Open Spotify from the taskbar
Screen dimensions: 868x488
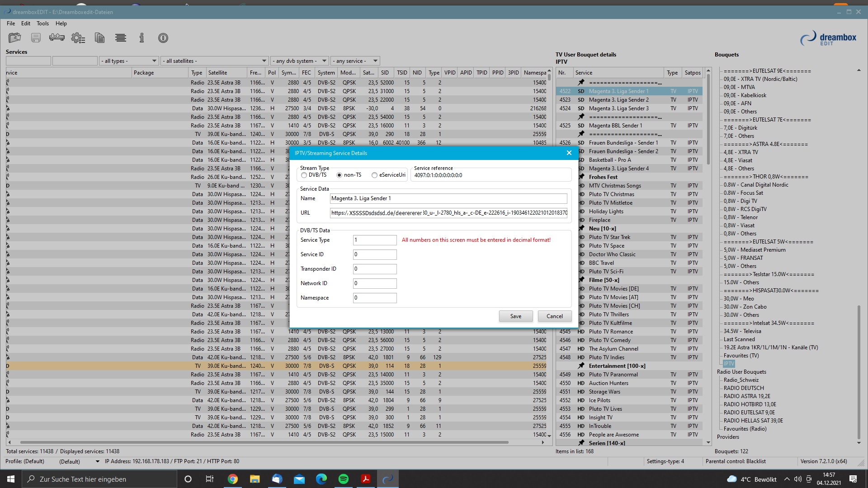[344, 479]
